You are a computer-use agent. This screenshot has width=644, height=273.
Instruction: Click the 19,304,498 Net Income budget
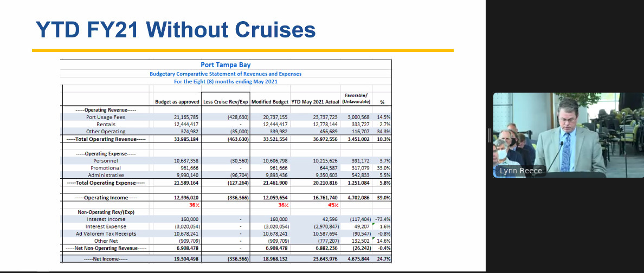click(x=187, y=259)
